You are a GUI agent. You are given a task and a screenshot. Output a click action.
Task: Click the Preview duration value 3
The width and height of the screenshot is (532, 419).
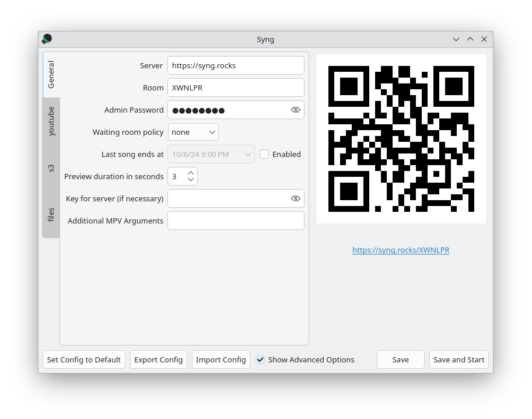click(x=174, y=177)
